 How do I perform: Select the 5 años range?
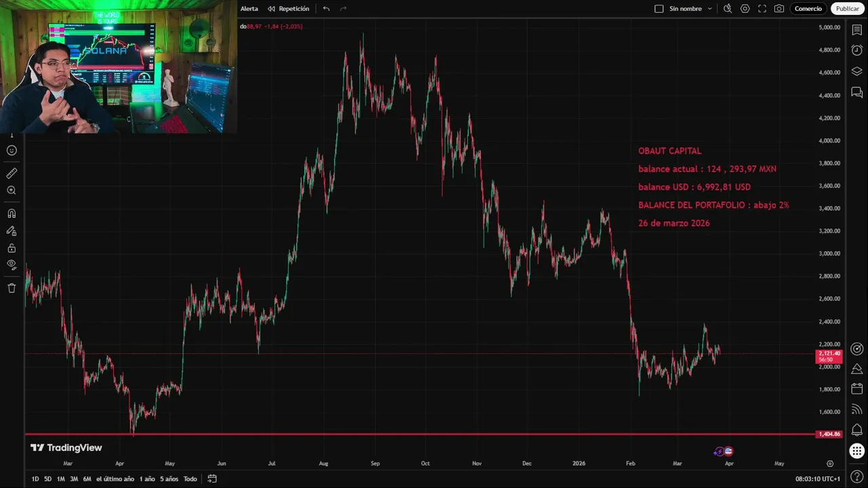click(170, 479)
